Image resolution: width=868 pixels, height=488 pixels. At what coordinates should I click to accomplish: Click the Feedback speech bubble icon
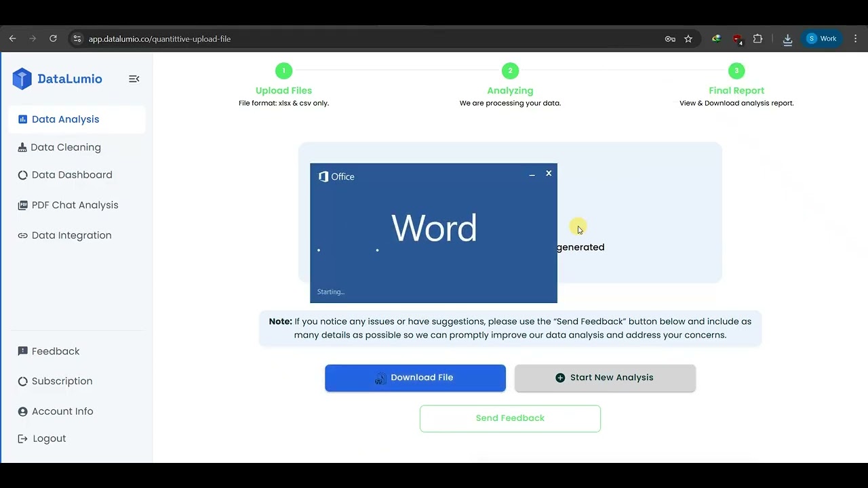pos(23,351)
